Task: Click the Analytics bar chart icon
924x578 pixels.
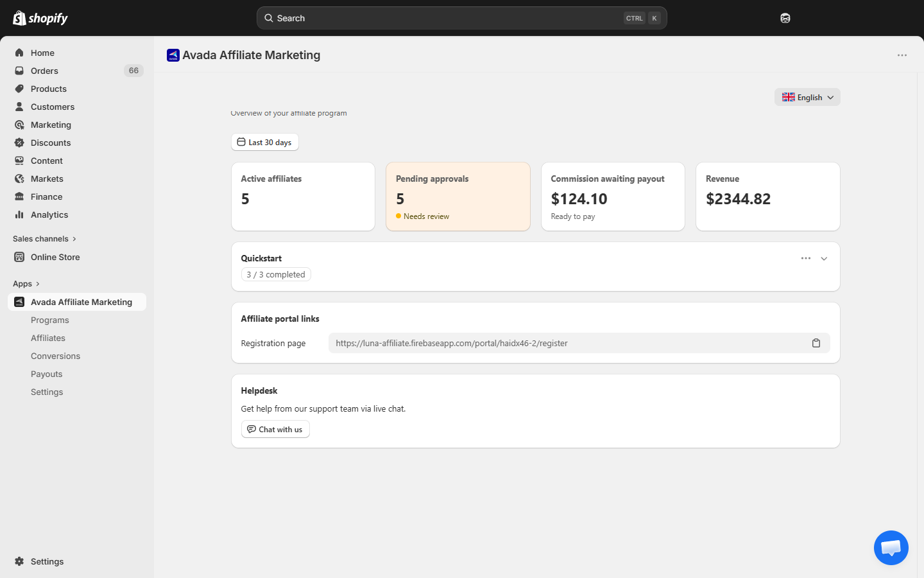Action: [19, 215]
